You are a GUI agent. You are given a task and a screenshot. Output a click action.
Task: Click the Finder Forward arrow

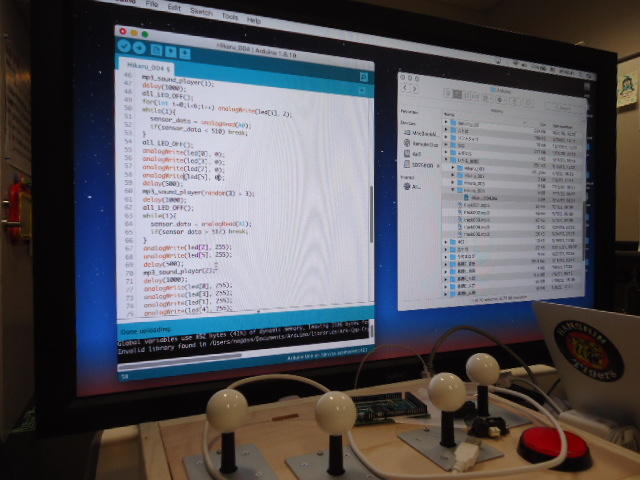tap(414, 89)
